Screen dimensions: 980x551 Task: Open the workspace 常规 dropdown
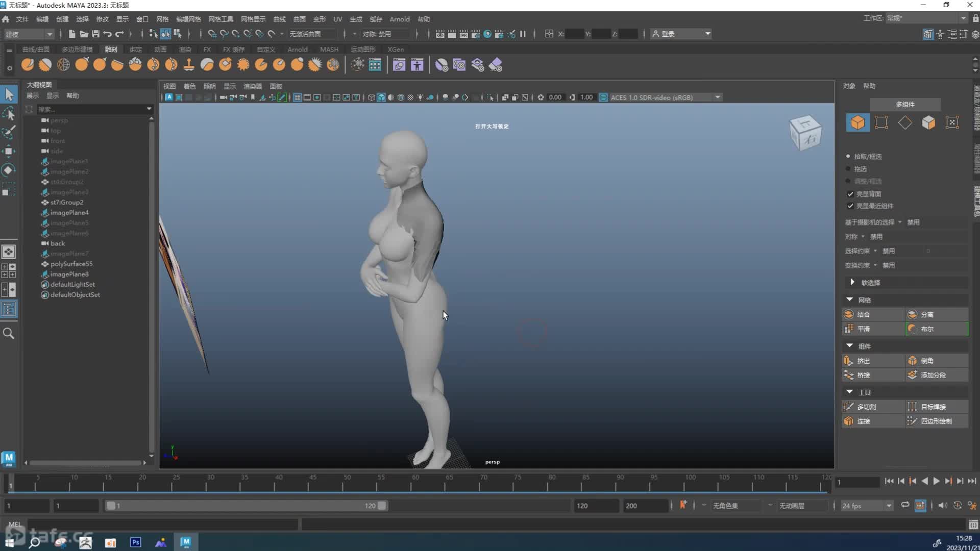[x=926, y=18]
